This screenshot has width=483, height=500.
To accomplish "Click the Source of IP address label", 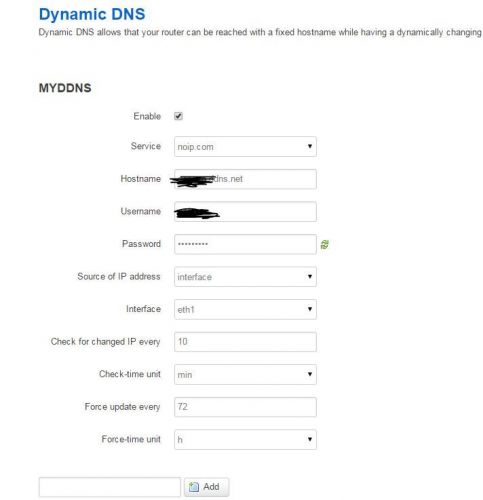I will (x=119, y=276).
